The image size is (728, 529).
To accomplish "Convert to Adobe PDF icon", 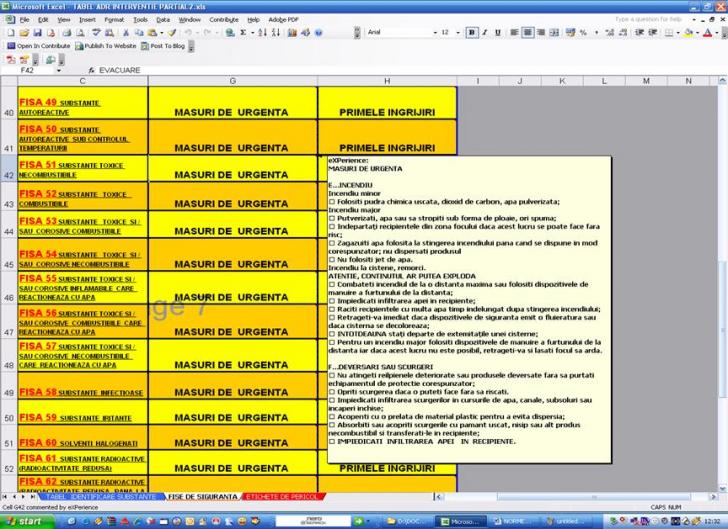I will [x=11, y=59].
